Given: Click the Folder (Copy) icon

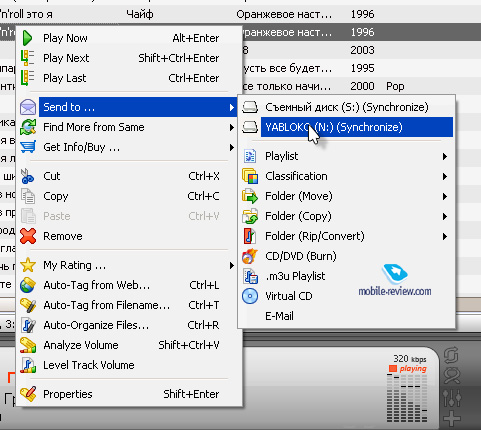Looking at the screenshot, I should 250,216.
